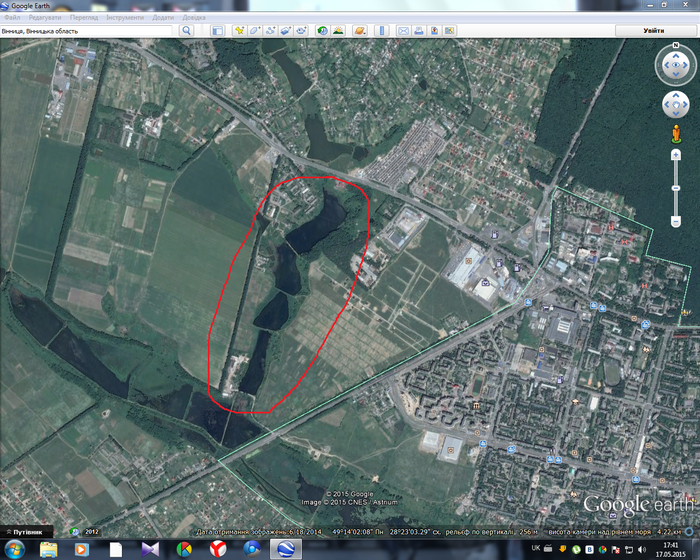This screenshot has width=700, height=560.
Task: Open the planet switcher dropdown
Action: [360, 30]
